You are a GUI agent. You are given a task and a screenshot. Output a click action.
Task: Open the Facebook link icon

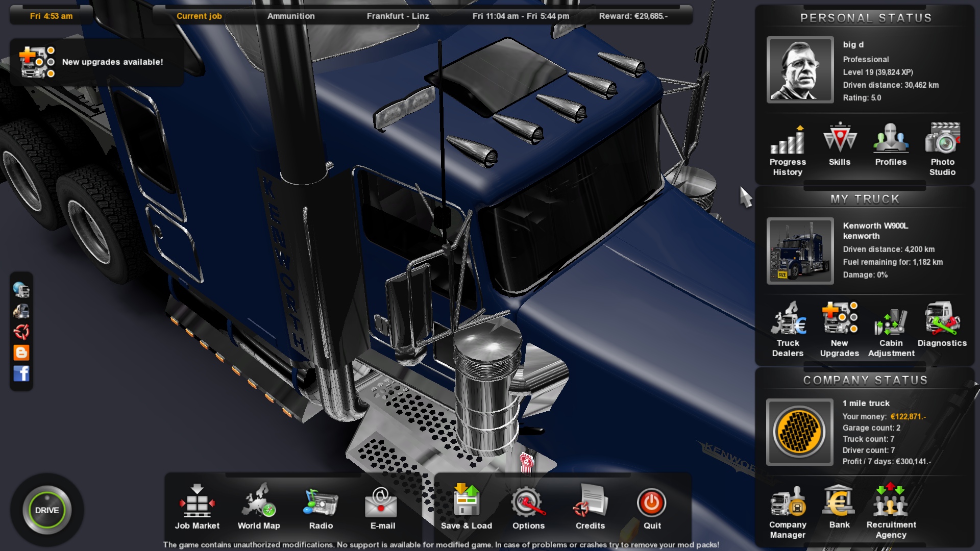point(21,373)
